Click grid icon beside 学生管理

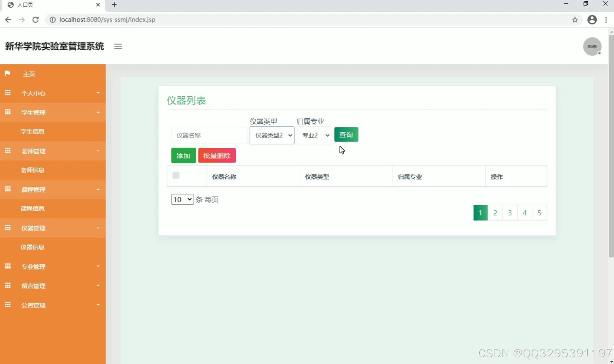pyautogui.click(x=8, y=112)
